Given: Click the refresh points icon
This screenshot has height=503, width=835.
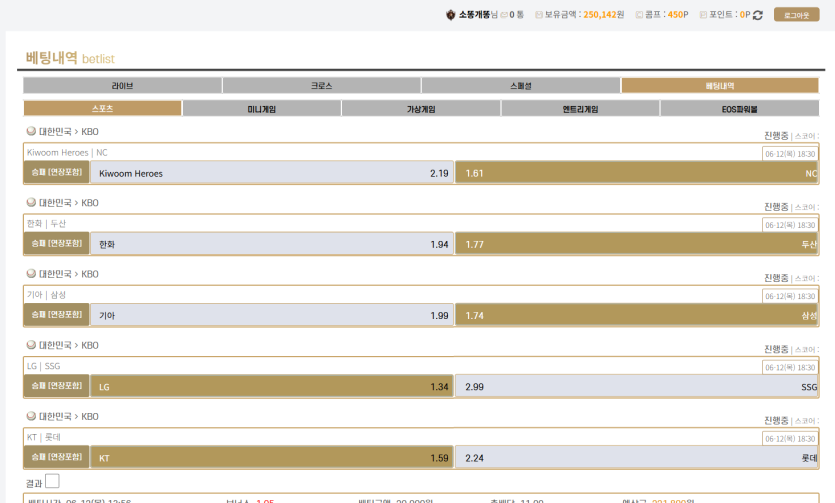Looking at the screenshot, I should pos(758,15).
